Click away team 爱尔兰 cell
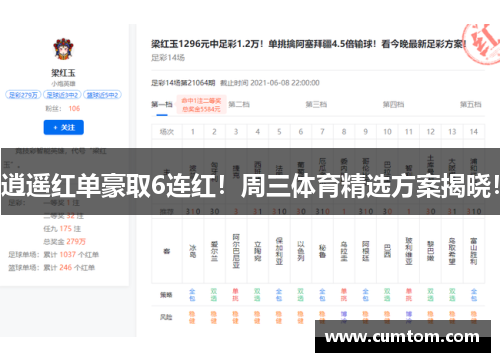Viewport: 500px width, 362px height. pos(214,251)
